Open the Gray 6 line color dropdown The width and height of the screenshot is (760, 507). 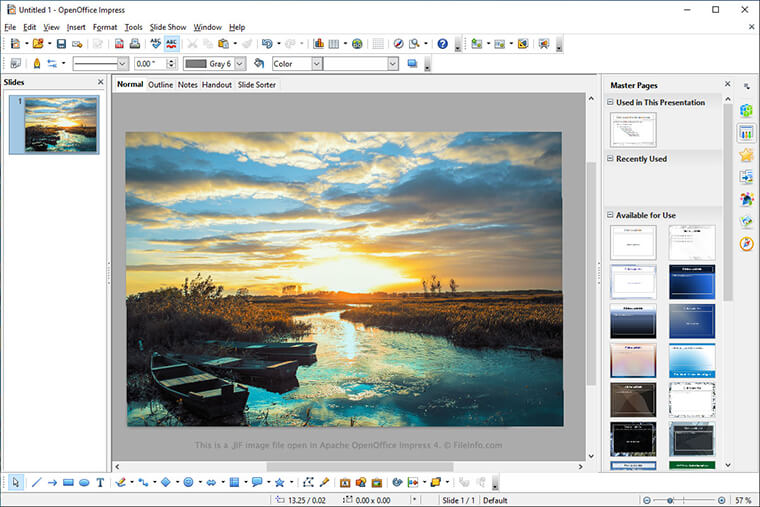240,64
